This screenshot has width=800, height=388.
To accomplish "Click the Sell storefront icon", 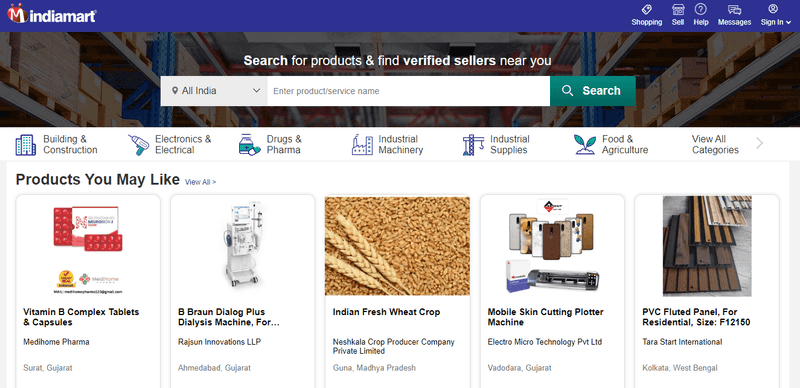I will click(678, 9).
